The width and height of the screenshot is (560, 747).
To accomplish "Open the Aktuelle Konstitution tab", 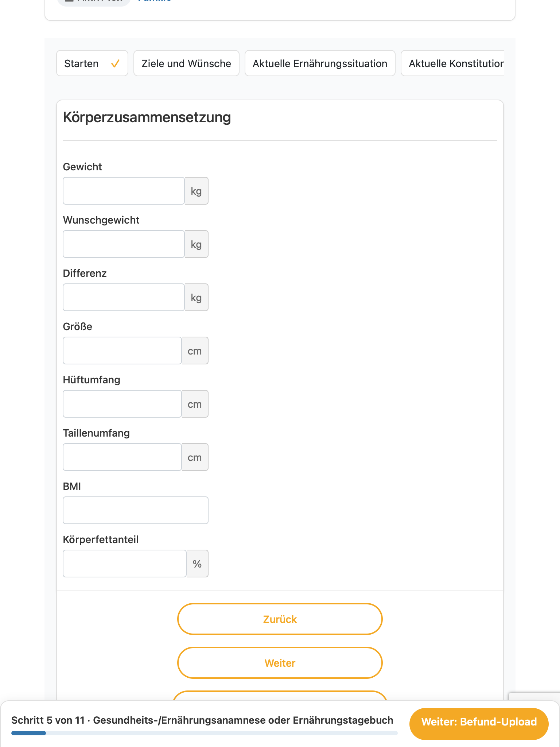I will (452, 63).
